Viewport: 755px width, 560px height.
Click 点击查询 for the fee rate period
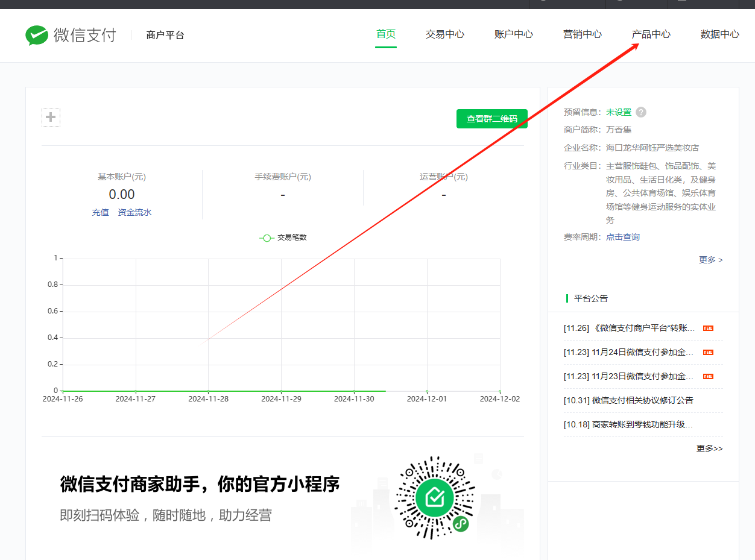(x=623, y=237)
